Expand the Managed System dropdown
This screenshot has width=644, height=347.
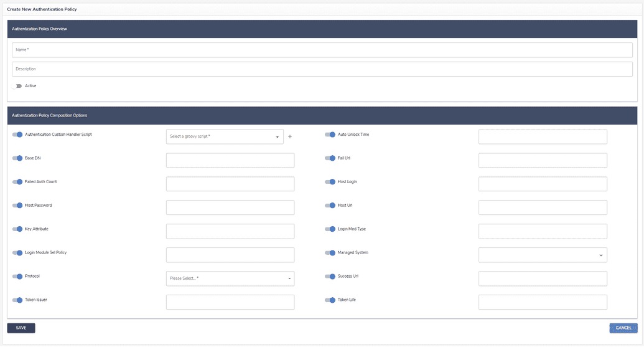coord(543,255)
